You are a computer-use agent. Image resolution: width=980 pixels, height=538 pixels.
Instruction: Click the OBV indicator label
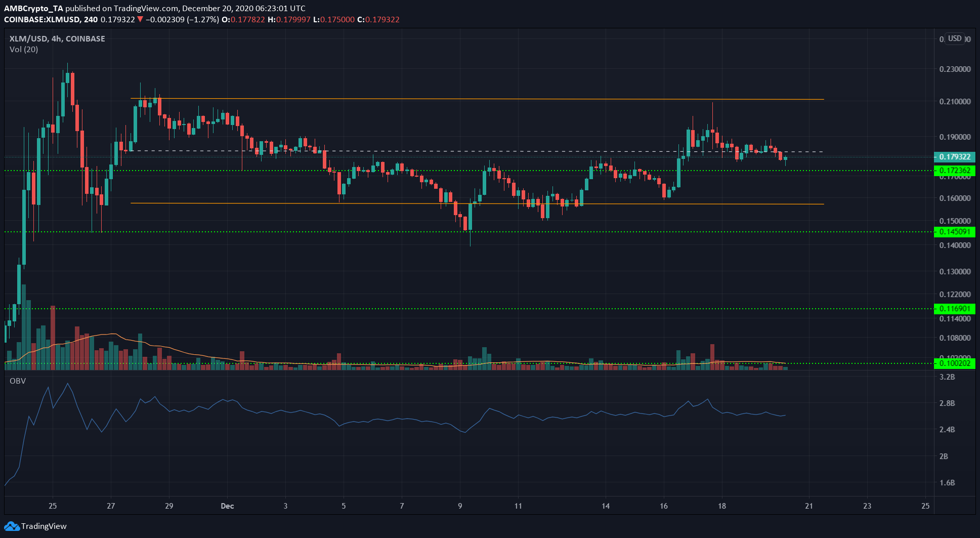coord(18,381)
